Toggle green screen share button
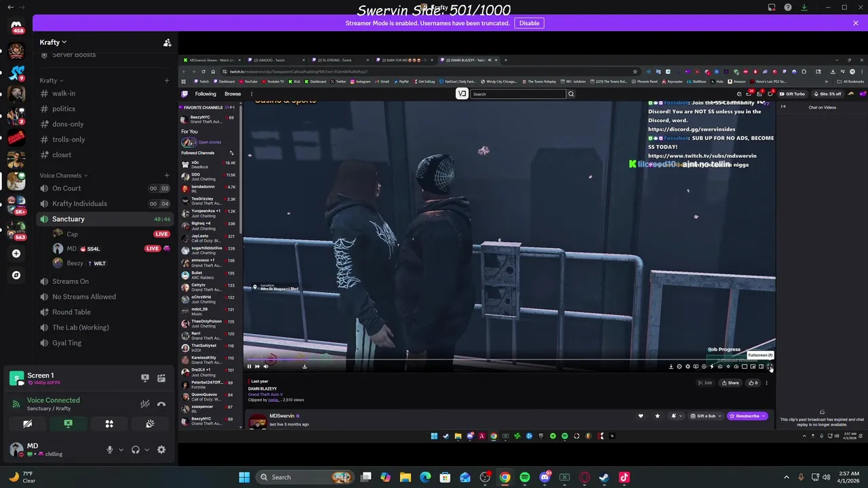868x488 pixels. click(x=68, y=424)
